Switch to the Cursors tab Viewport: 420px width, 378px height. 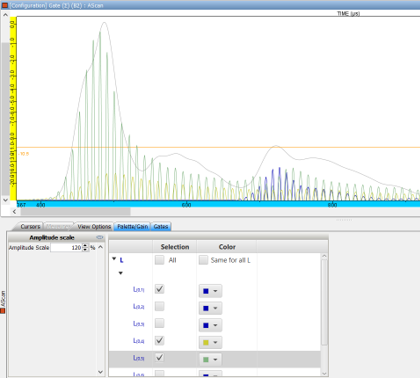pos(30,227)
